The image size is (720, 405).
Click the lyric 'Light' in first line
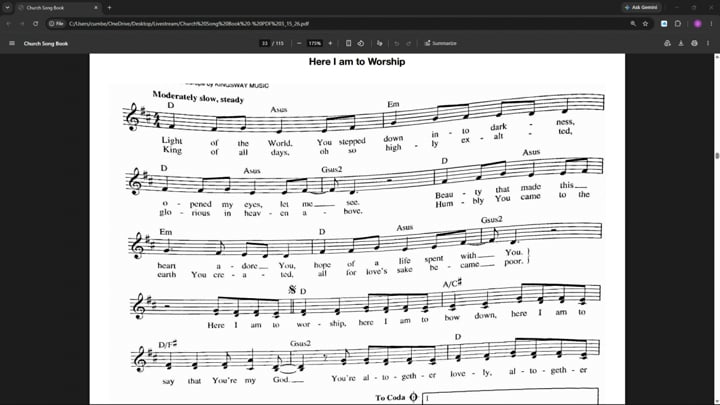click(172, 140)
